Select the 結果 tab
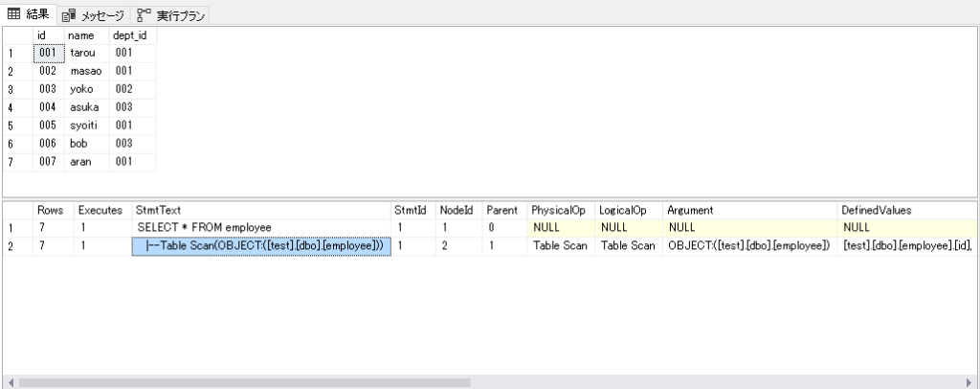 point(29,13)
